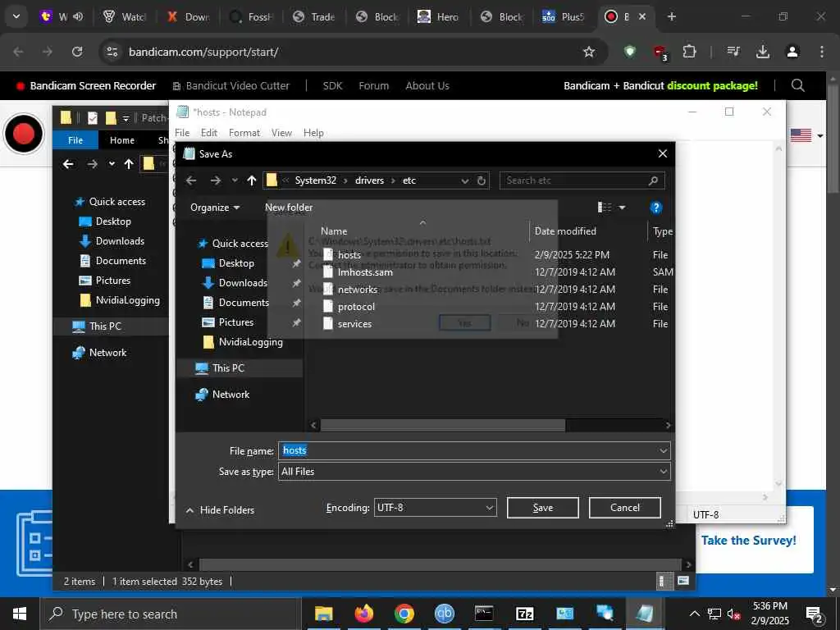The image size is (840, 630).
Task: Click the File name field containing hosts
Action: point(468,450)
